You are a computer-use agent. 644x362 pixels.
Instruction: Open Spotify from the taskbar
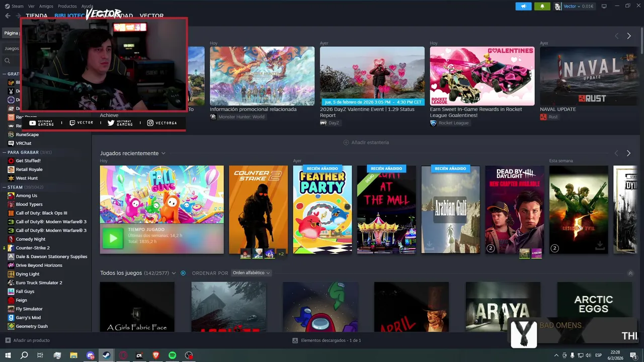tap(172, 355)
